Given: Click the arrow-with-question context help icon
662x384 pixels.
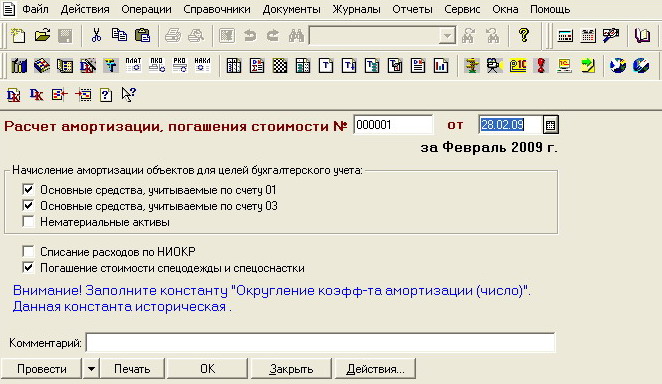Looking at the screenshot, I should pos(128,95).
